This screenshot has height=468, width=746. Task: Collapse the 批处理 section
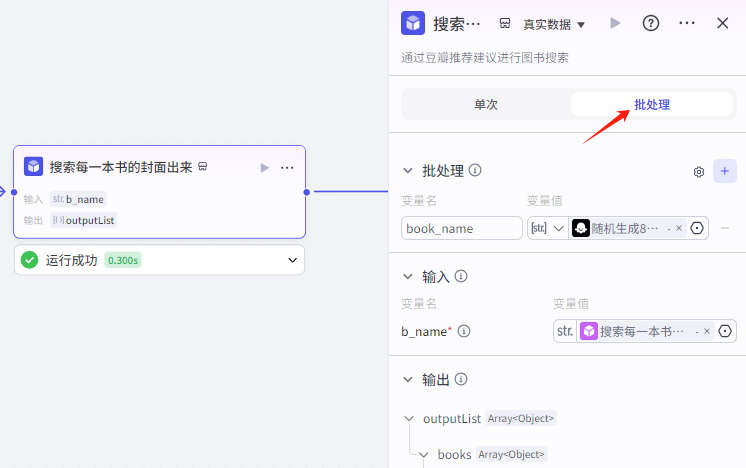[x=408, y=170]
